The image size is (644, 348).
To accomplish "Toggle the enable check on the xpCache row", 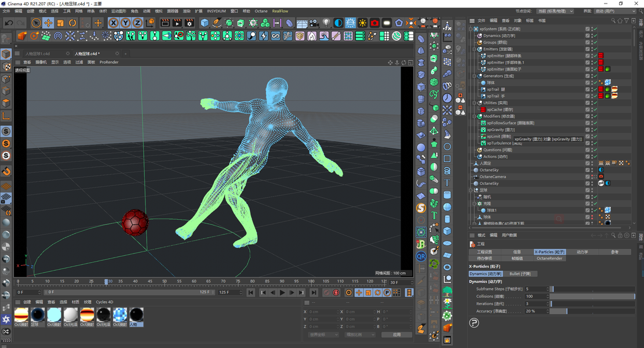I will click(595, 110).
